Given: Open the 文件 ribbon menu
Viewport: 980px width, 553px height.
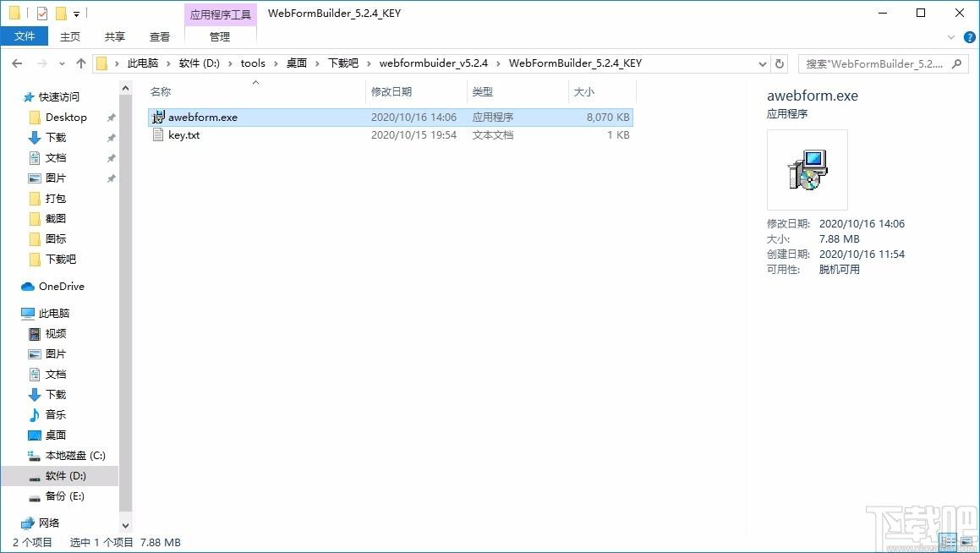Looking at the screenshot, I should point(25,36).
